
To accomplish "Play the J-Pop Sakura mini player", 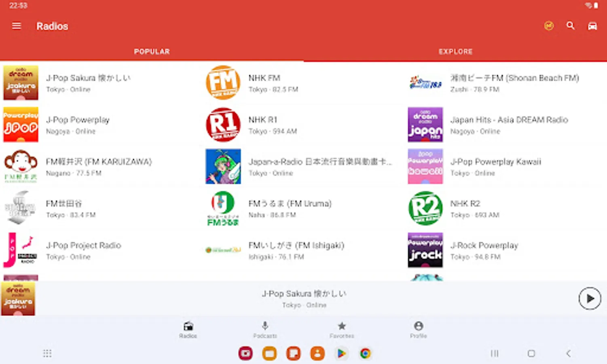I will 590,298.
